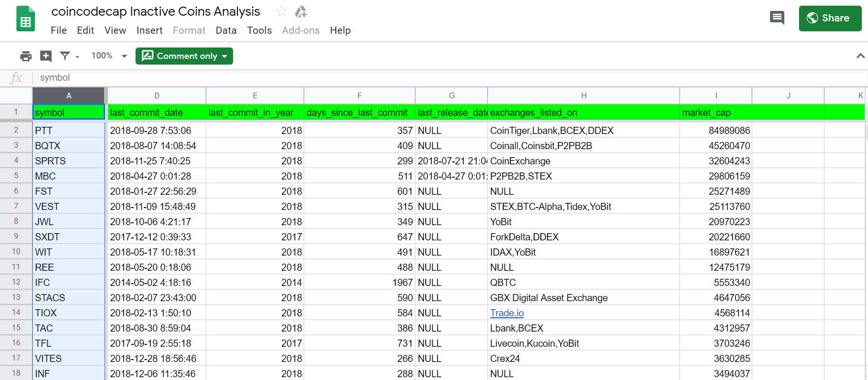Select the STACS symbol cell
This screenshot has height=380, width=868.
[68, 297]
